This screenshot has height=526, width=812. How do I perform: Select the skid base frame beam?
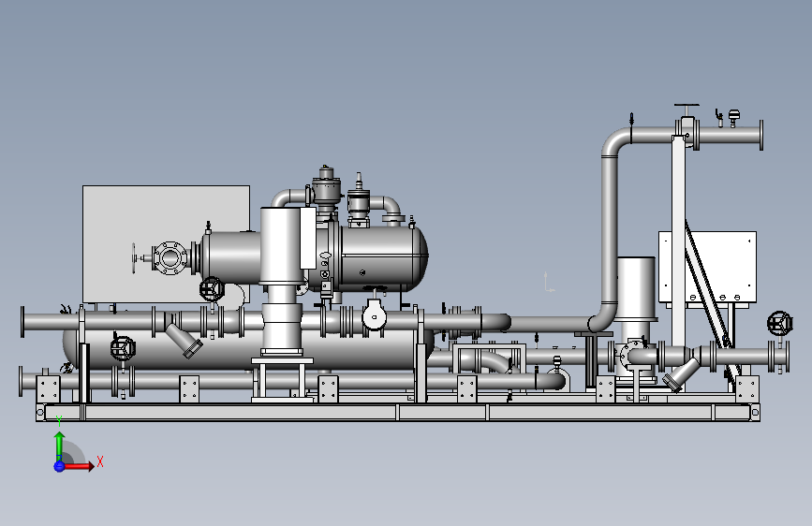pyautogui.click(x=398, y=413)
